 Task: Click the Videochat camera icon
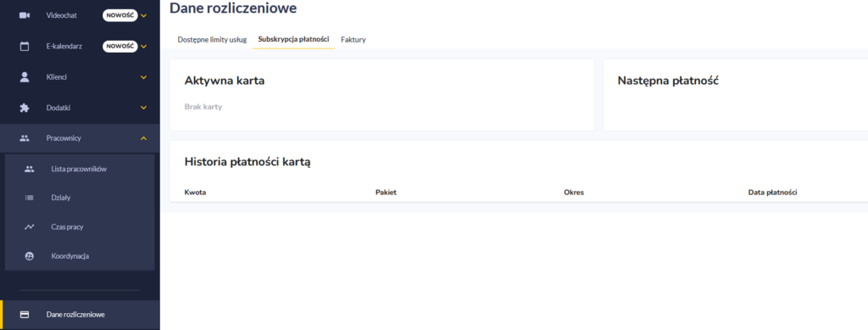pyautogui.click(x=25, y=15)
